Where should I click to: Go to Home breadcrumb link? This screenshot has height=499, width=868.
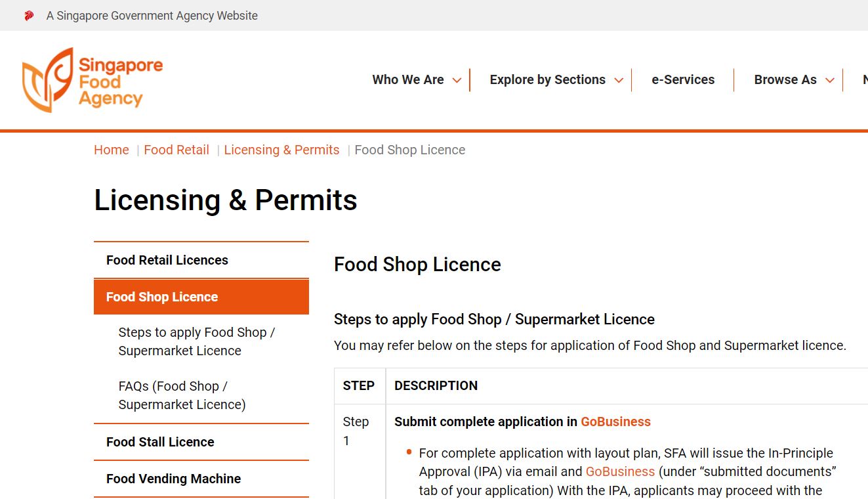click(112, 150)
